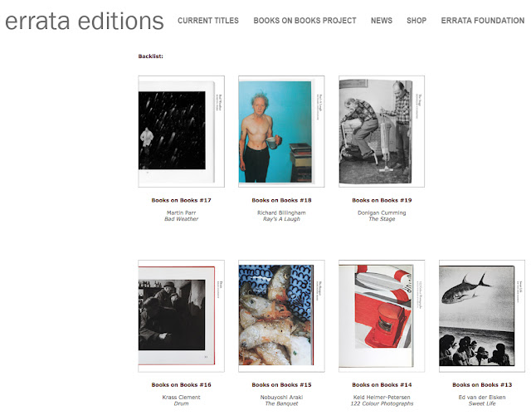The image size is (531, 420).
Task: Open the Errata Foundation page
Action: [x=483, y=21]
